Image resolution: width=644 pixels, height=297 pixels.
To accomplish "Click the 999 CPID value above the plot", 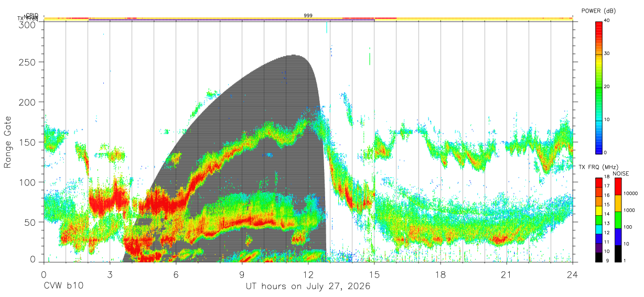I will click(308, 16).
